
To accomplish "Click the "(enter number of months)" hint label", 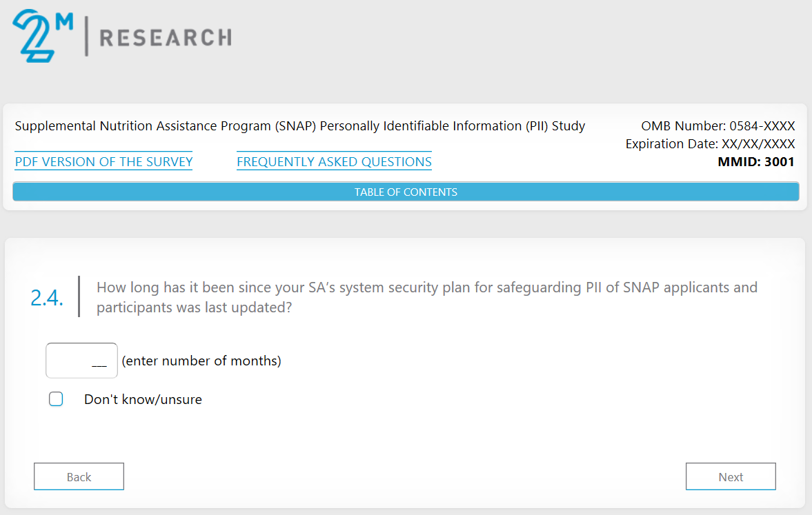I will tap(201, 361).
